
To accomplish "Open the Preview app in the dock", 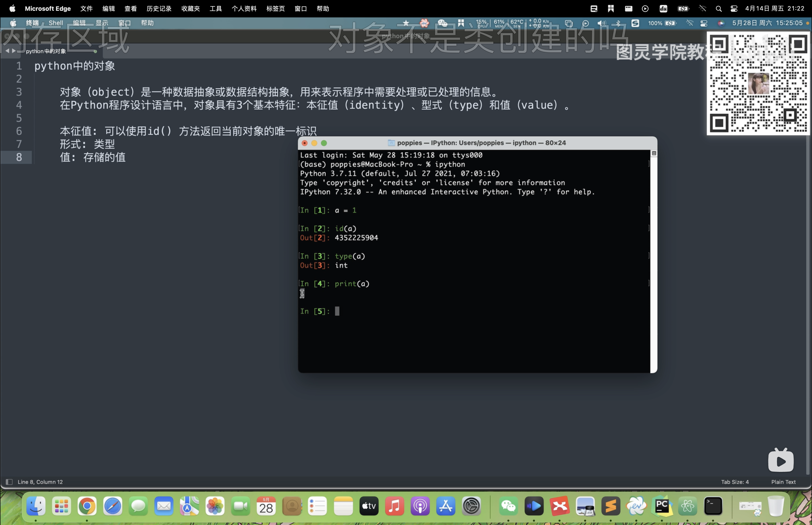I will pos(585,506).
